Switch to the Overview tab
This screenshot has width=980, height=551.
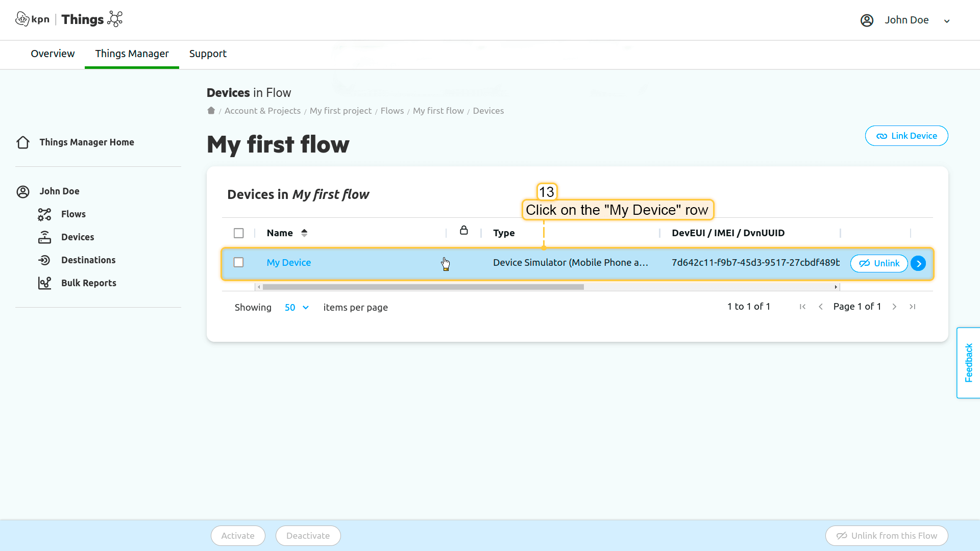53,54
